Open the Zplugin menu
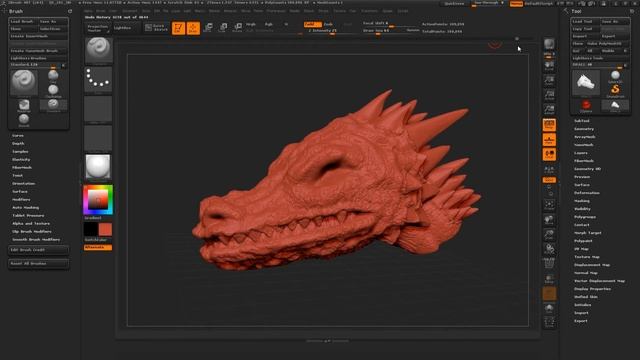Viewport: 640px width, 360px height. pyautogui.click(x=387, y=11)
